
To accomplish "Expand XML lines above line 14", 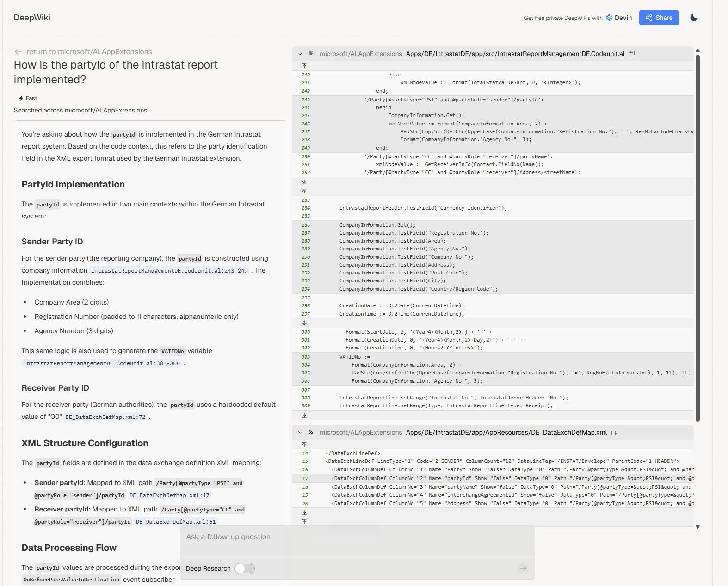I will (x=304, y=444).
